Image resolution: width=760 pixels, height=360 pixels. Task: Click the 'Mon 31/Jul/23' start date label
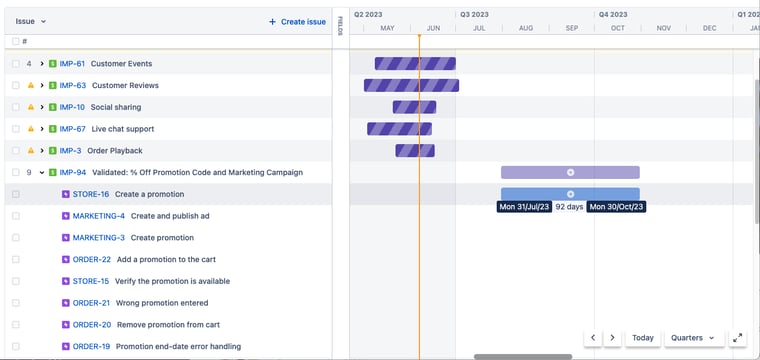click(524, 207)
